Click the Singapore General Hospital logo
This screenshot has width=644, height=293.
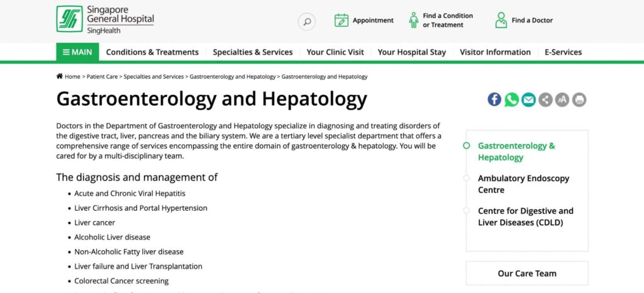[x=105, y=19]
